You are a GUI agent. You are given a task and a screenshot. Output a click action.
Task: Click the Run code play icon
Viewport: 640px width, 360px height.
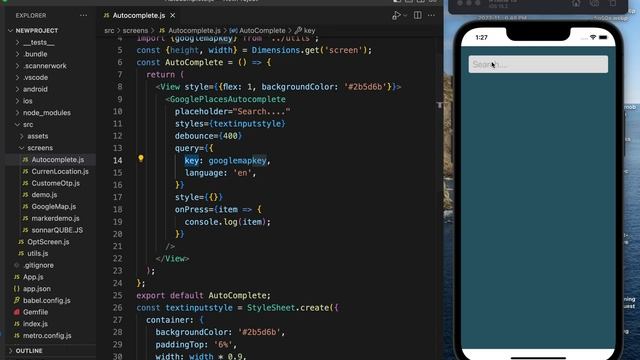coord(396,16)
